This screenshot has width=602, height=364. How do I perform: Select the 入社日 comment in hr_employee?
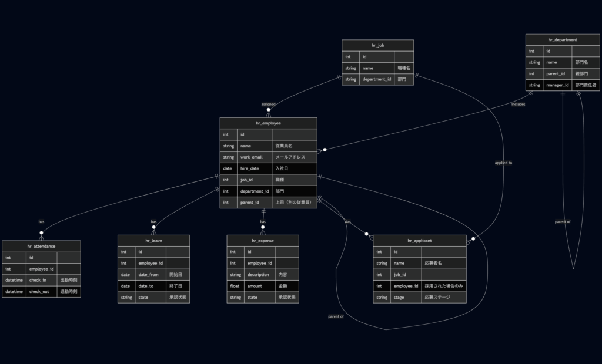295,168
